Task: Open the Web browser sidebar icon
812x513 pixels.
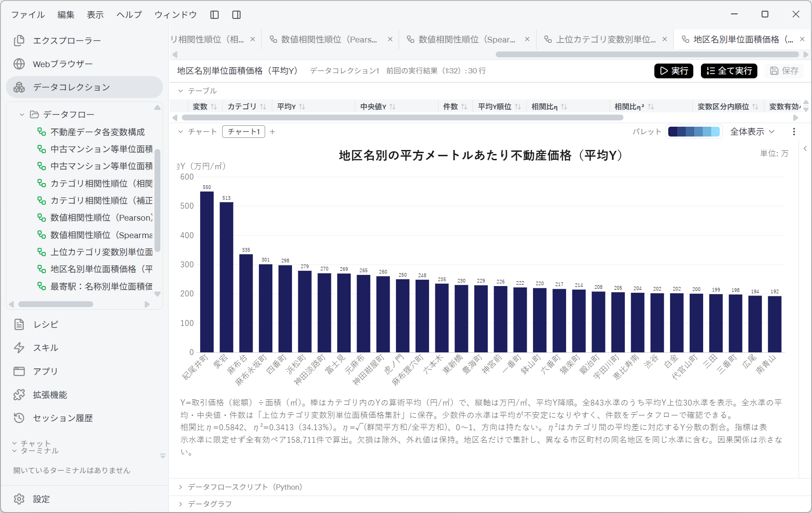Action: coord(19,64)
